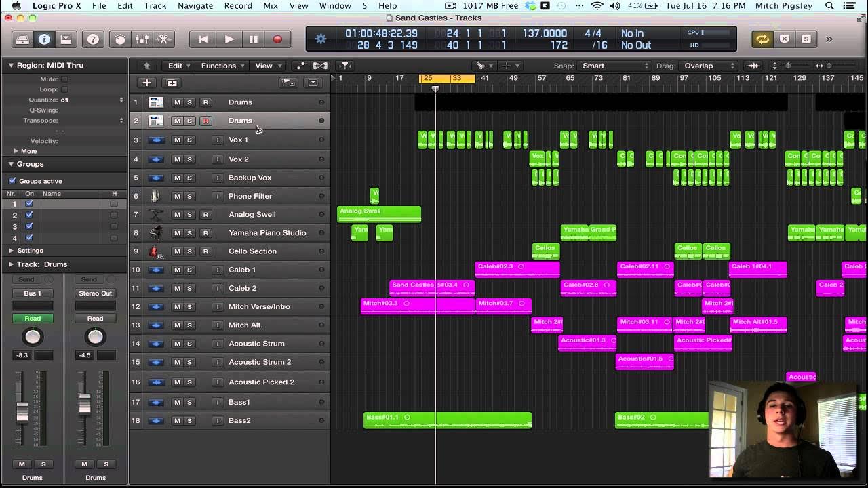Toggle group 4 On checkbox

click(x=29, y=238)
